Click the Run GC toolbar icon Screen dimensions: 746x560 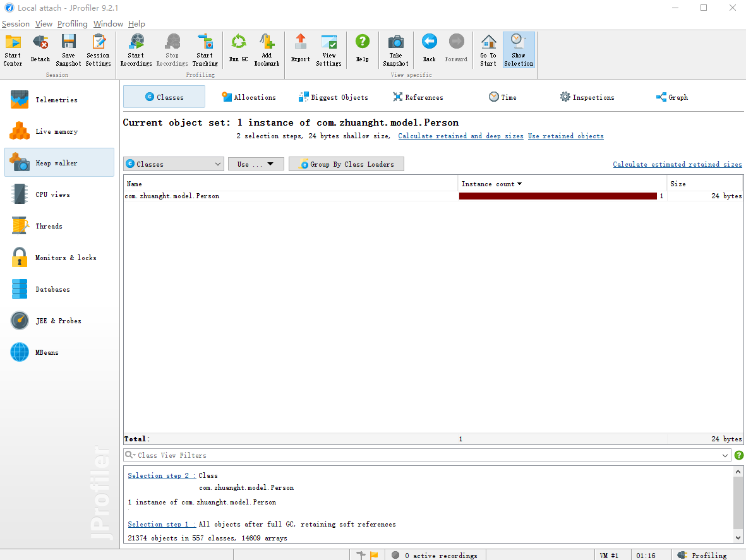point(238,49)
